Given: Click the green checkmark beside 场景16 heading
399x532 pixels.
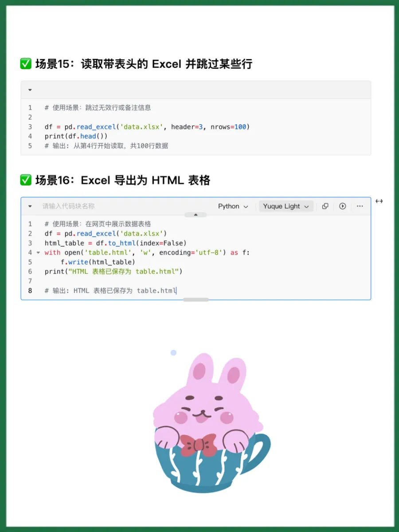Looking at the screenshot, I should tap(26, 180).
